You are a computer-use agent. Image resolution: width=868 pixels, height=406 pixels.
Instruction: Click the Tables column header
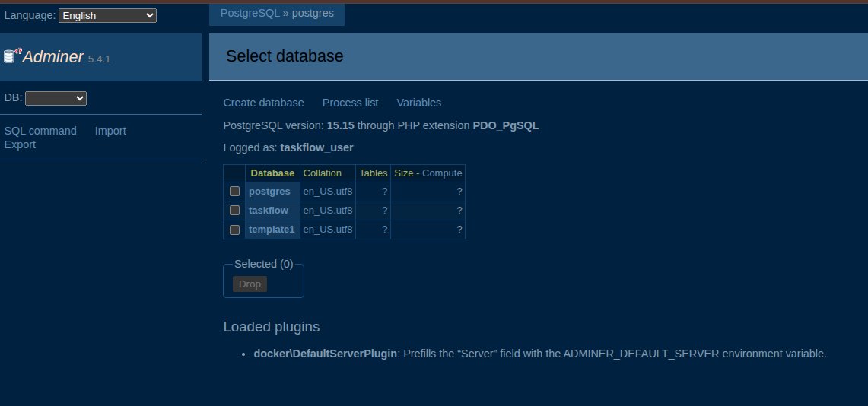(373, 173)
